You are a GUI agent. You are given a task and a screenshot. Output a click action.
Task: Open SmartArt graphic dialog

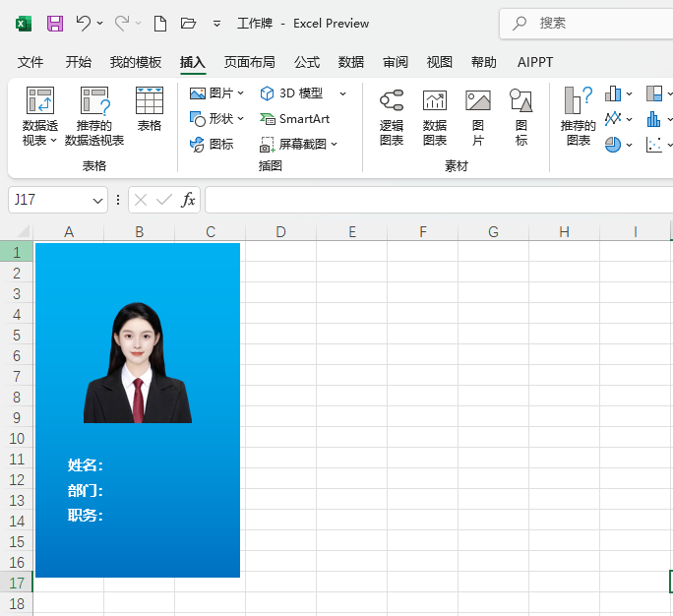click(294, 119)
